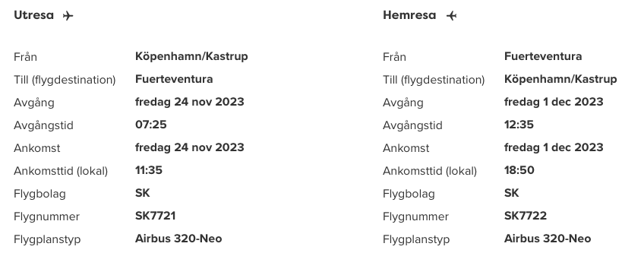Screen dimensions: 644x275
Task: Click the return airplane icon beside Hemresa
Action: click(451, 16)
